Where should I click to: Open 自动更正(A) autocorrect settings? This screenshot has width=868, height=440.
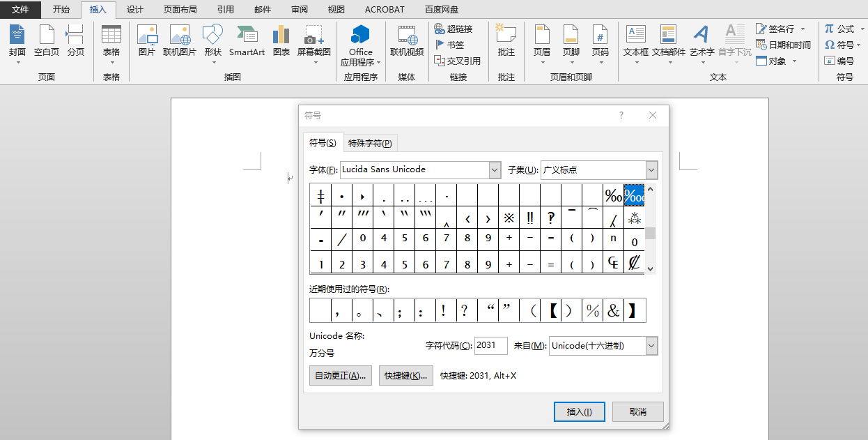pos(340,375)
